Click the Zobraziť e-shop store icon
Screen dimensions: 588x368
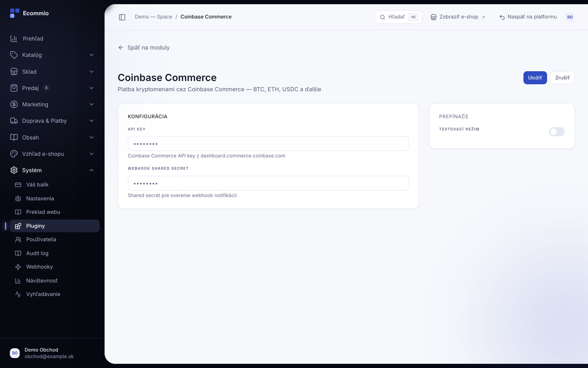click(x=434, y=17)
